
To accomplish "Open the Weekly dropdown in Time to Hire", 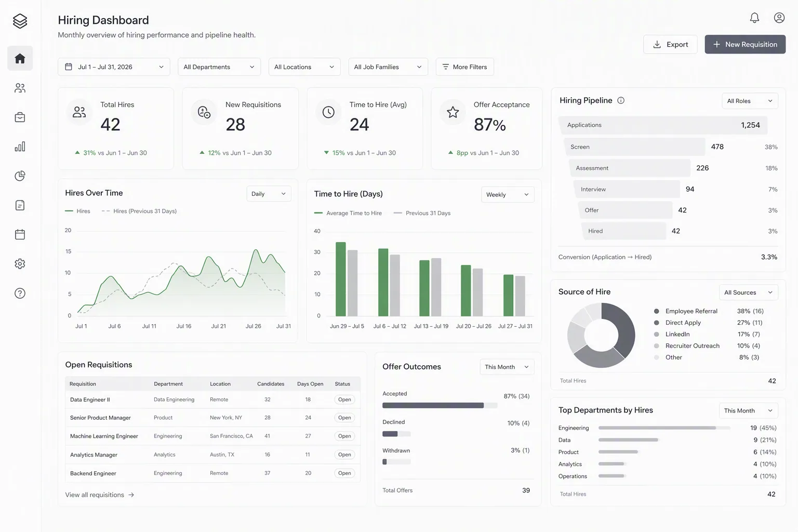I will (508, 195).
